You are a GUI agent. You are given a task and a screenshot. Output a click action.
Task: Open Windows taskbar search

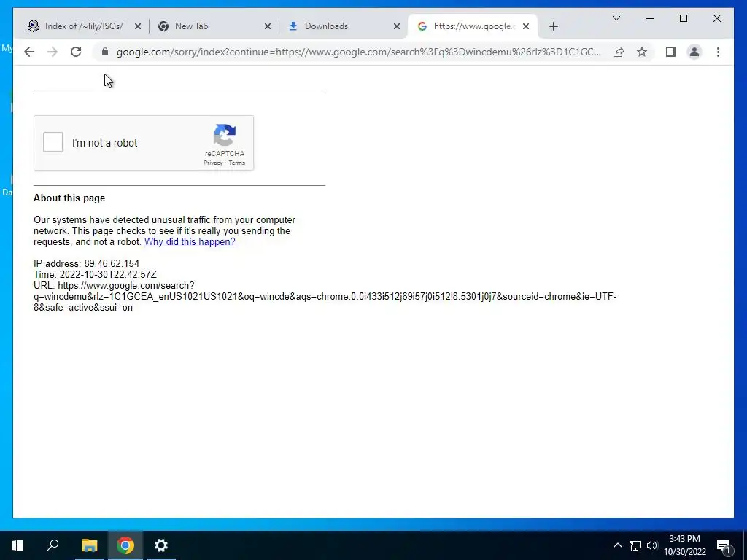[53, 545]
